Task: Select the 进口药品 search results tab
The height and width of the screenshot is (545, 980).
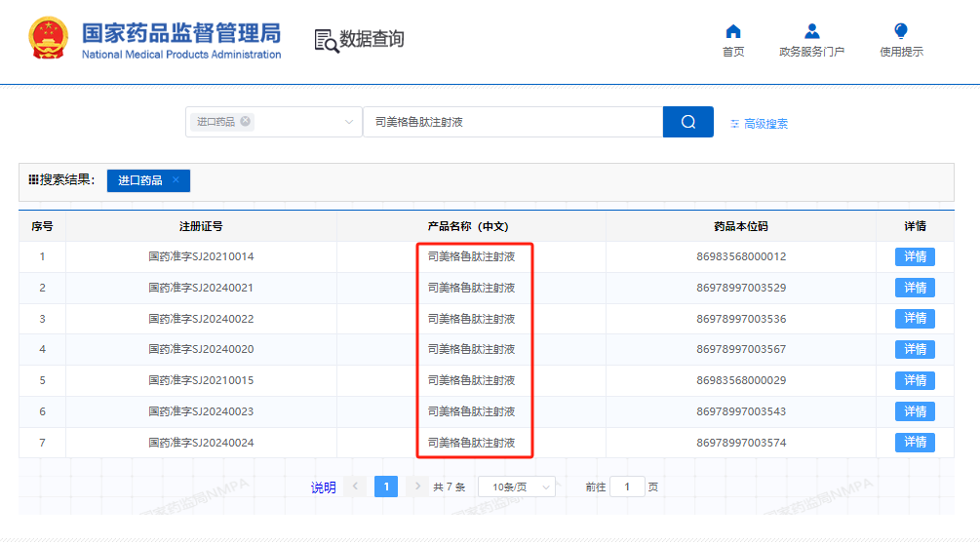Action: click(x=140, y=180)
